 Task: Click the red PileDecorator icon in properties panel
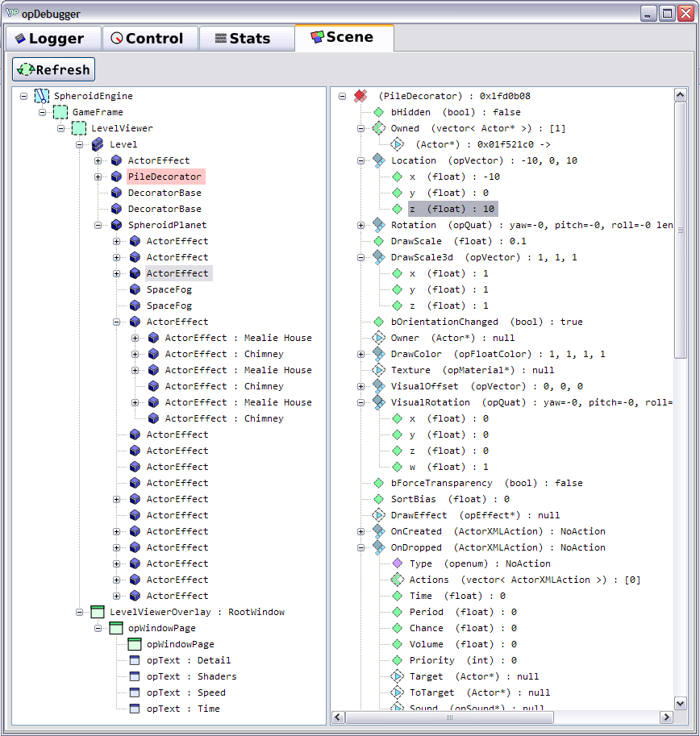(360, 96)
